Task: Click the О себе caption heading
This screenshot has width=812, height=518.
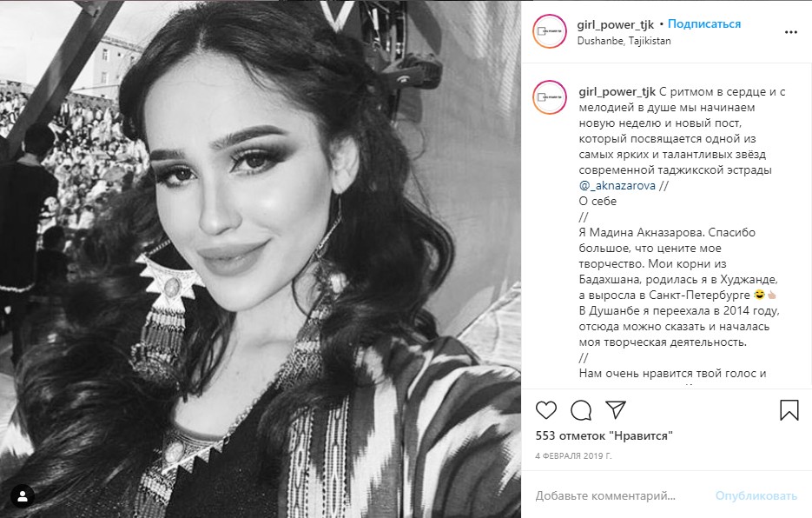Action: point(597,201)
